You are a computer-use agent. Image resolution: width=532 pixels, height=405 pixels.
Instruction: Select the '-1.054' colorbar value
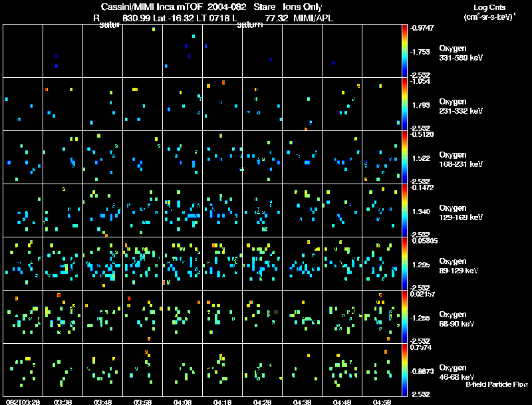[420, 81]
